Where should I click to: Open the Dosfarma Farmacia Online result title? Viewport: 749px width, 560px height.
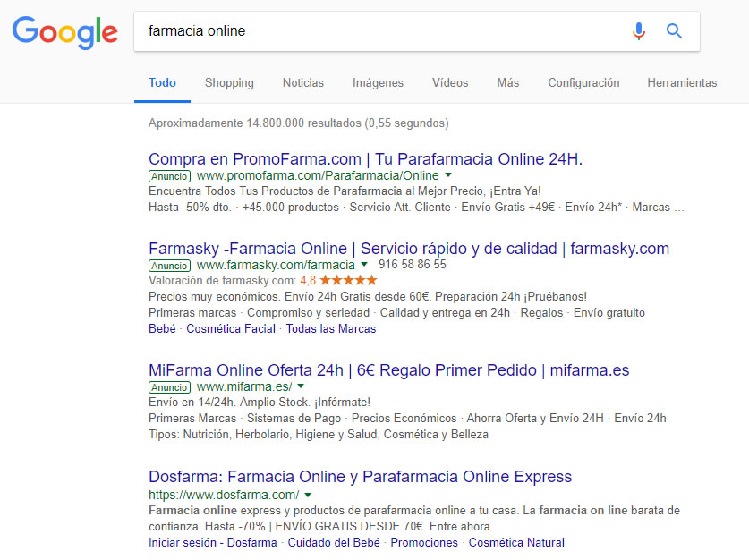pos(360,477)
